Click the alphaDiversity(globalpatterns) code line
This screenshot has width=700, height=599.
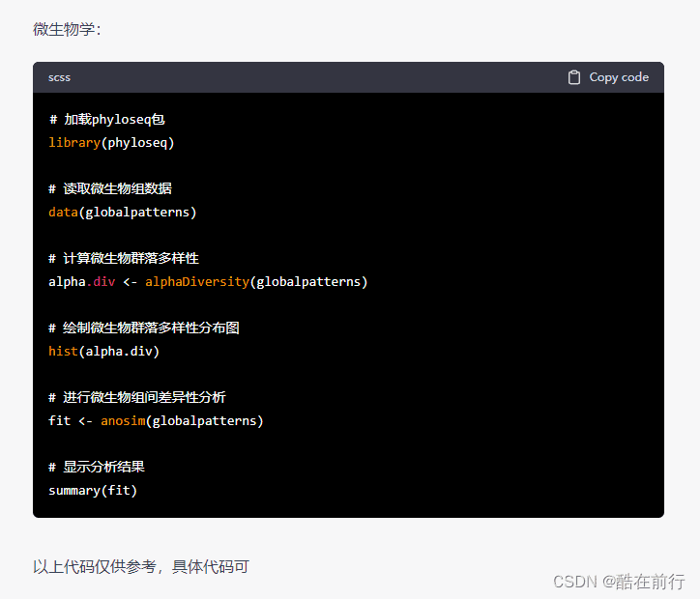click(x=208, y=282)
